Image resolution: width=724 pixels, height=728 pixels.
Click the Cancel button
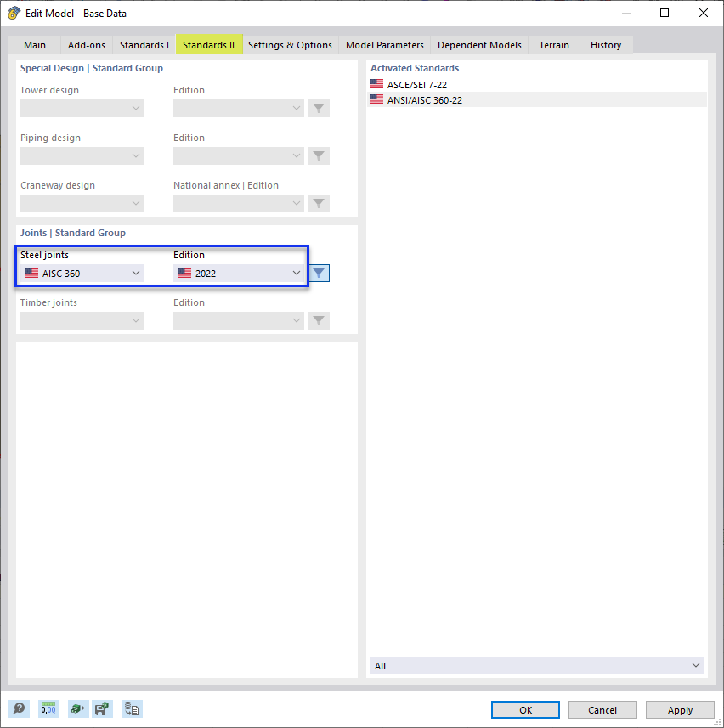point(602,709)
